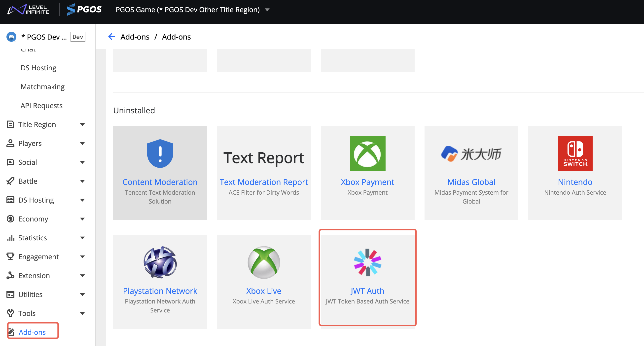The width and height of the screenshot is (644, 346).
Task: Open API Requests in the sidebar
Action: (41, 106)
